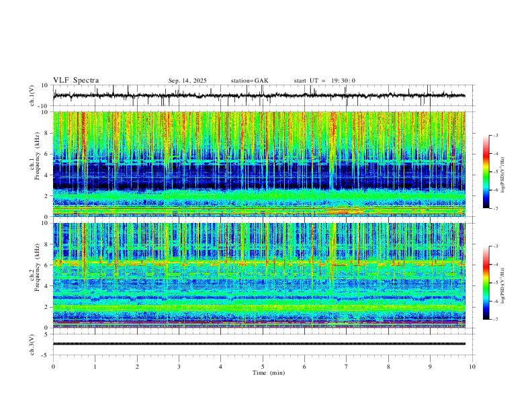
Task: Click the ch.1 black voltage waveform trace
Action: click(x=259, y=96)
